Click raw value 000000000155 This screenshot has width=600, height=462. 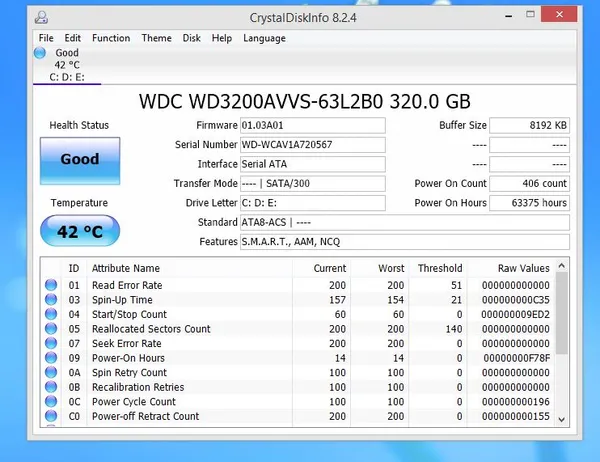pos(516,416)
